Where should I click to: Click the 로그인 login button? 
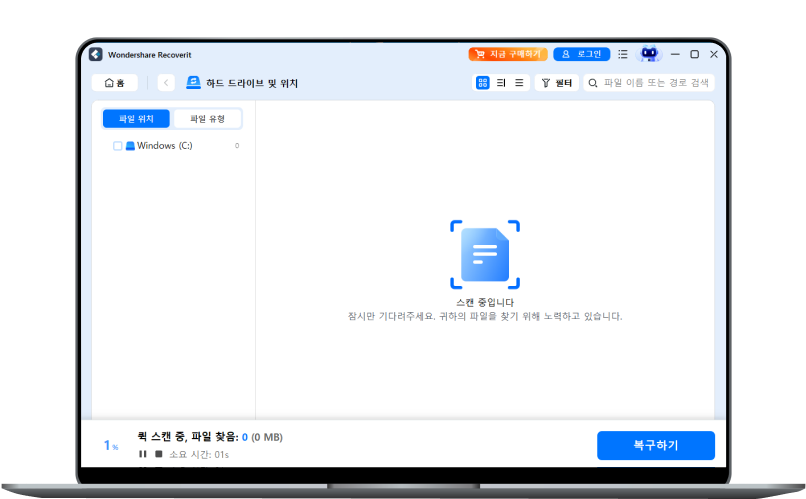click(581, 54)
